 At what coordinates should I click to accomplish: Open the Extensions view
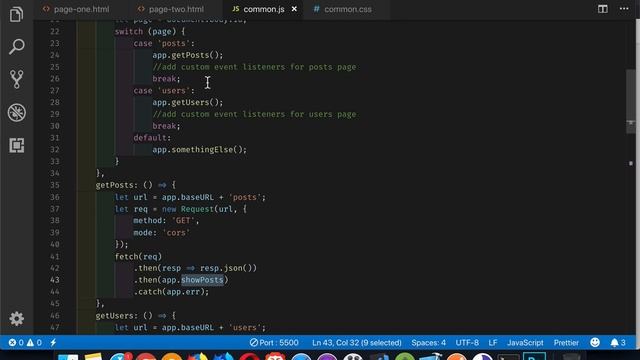coord(16,145)
